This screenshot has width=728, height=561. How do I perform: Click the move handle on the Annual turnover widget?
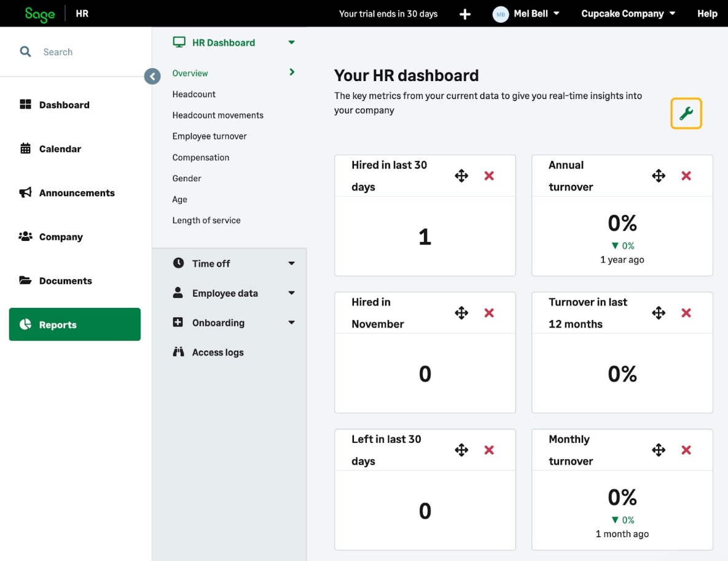click(x=658, y=175)
